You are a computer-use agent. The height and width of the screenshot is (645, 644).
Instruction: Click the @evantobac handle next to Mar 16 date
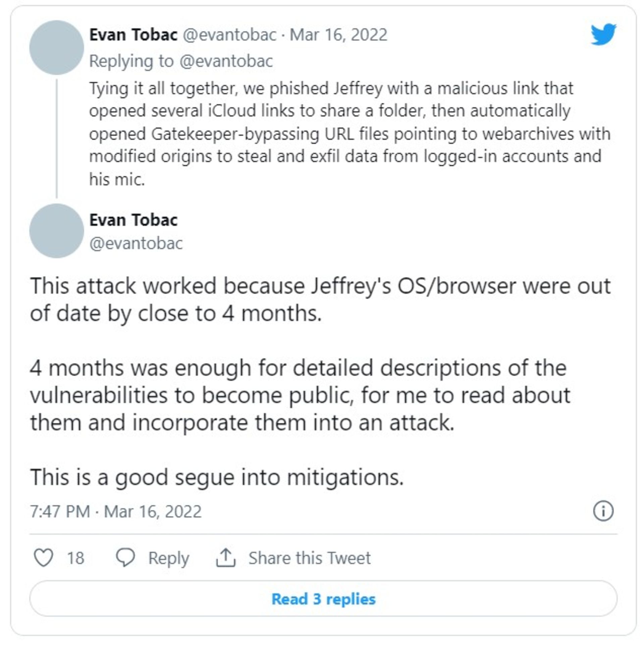coord(229,35)
